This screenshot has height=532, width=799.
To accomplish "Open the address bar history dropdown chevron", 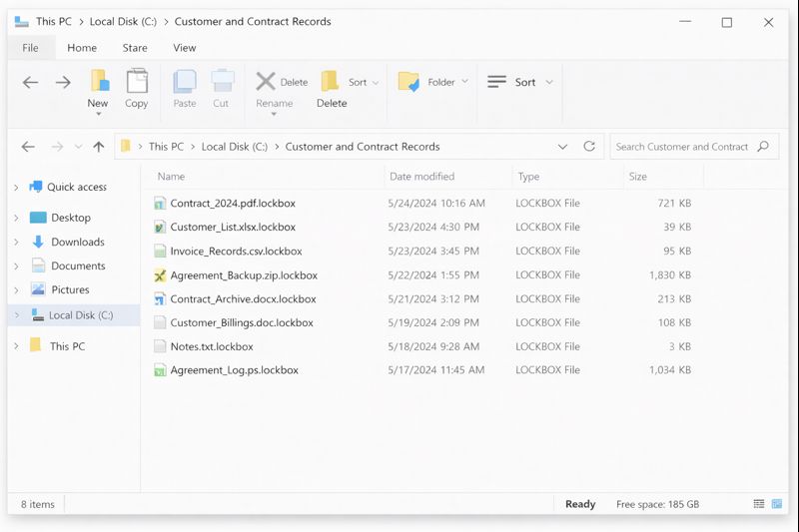I will (x=563, y=147).
